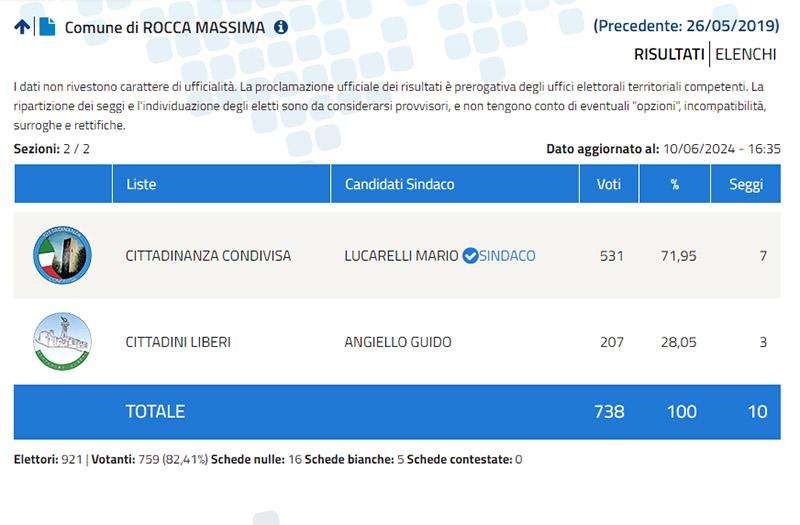800x525 pixels.
Task: Click the Cittadini Liberi list logo
Action: coord(62,341)
